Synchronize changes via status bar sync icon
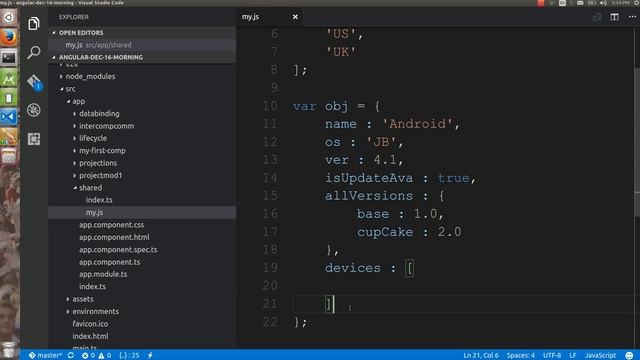The image size is (640, 360). 71,355
